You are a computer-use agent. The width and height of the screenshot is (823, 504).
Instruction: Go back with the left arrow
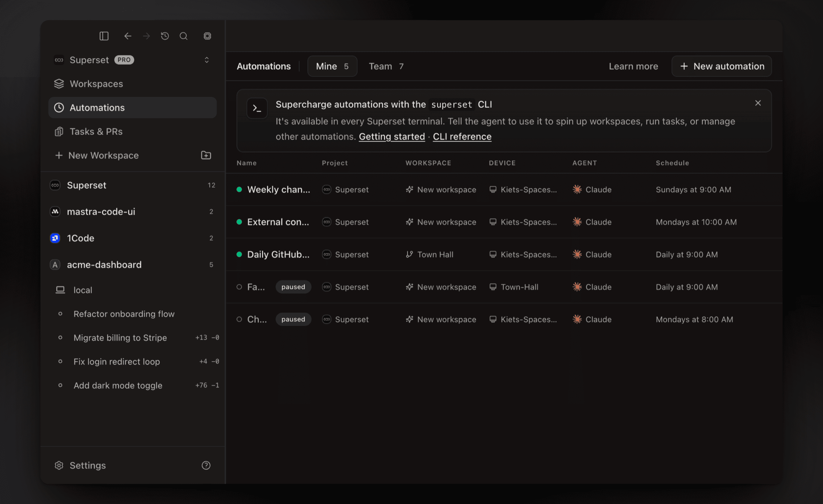click(x=128, y=36)
